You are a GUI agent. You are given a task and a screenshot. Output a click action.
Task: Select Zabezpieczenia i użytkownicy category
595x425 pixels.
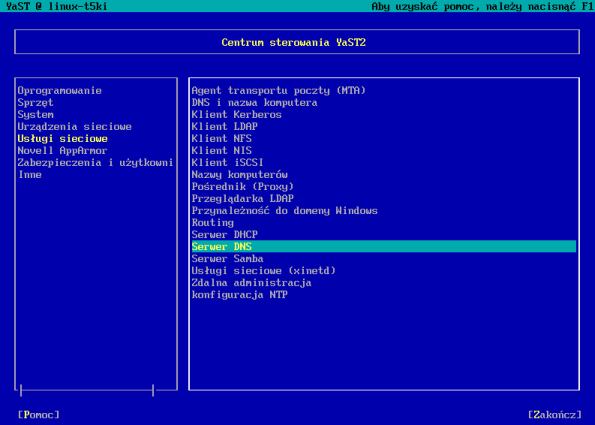[95, 163]
